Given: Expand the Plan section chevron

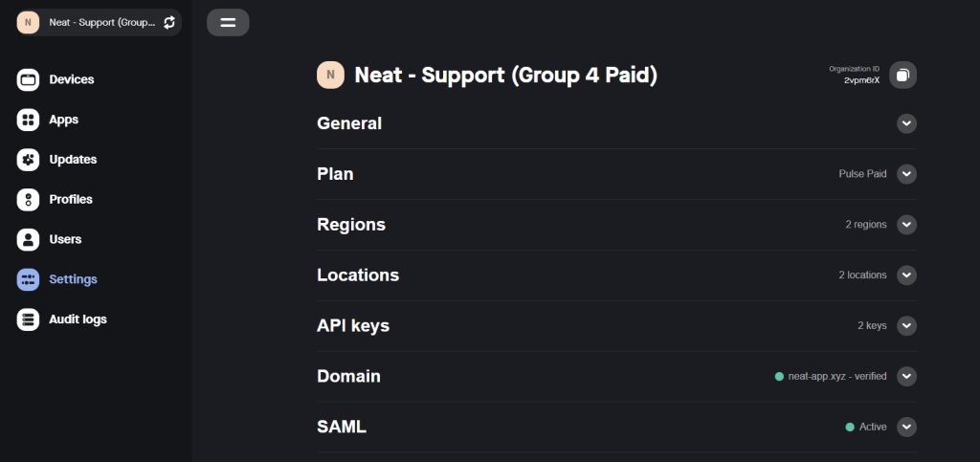Looking at the screenshot, I should point(906,174).
